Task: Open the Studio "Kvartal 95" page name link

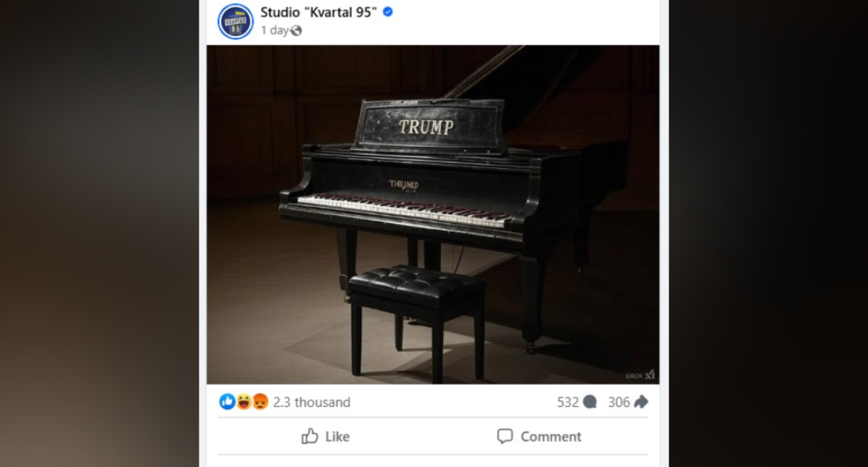Action: [x=318, y=12]
